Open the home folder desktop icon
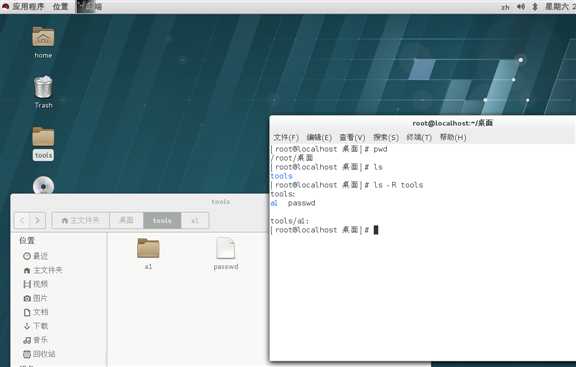576x367 pixels. tap(43, 42)
